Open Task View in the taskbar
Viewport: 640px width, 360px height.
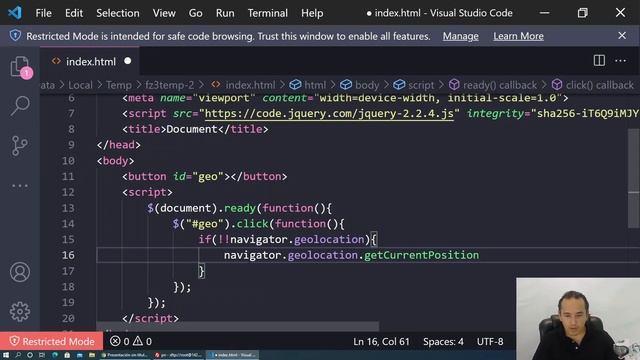click(42, 355)
